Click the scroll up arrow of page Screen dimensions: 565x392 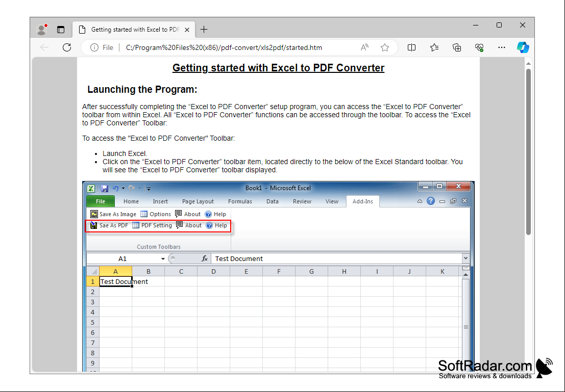529,64
